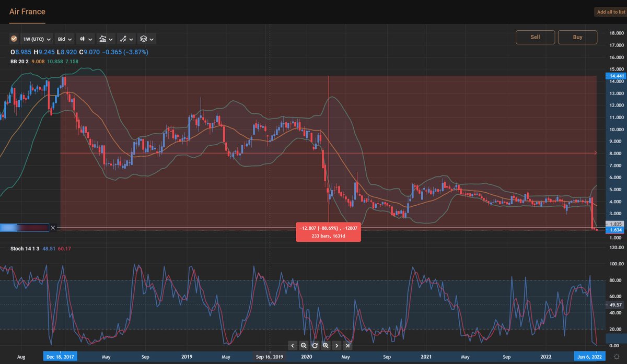The height and width of the screenshot is (364, 627).
Task: Click the orange checkmark icon in chart toolbar
Action: pyautogui.click(x=14, y=39)
